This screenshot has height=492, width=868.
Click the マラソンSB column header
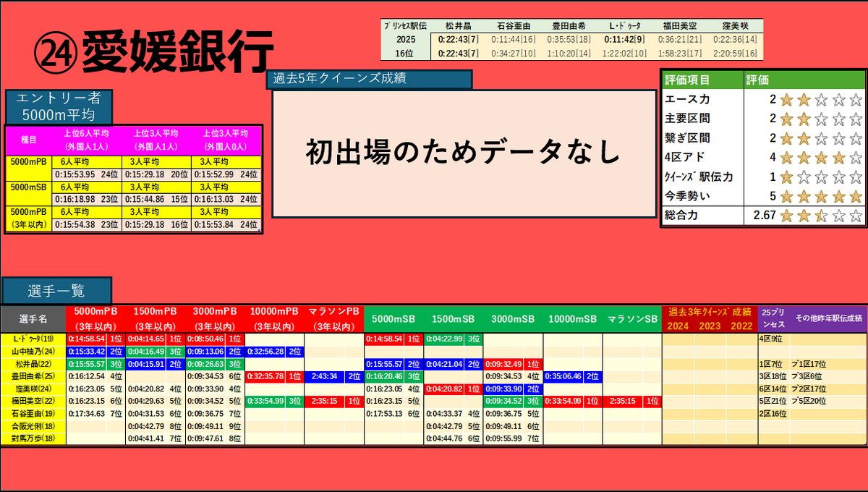click(x=631, y=319)
